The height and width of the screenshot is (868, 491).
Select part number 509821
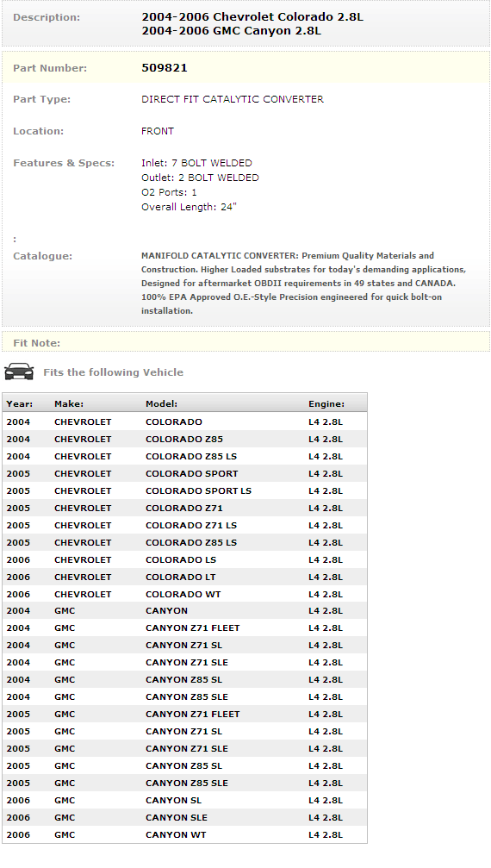pyautogui.click(x=165, y=67)
